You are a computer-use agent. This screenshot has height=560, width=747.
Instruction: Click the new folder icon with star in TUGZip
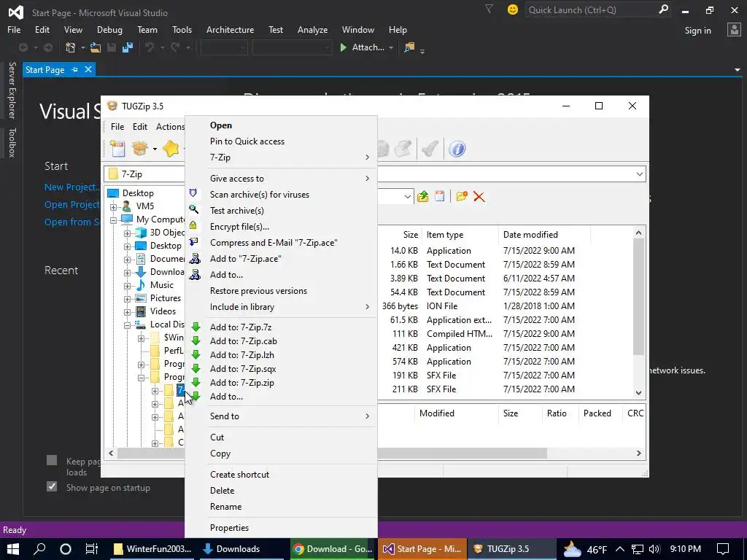click(x=462, y=196)
